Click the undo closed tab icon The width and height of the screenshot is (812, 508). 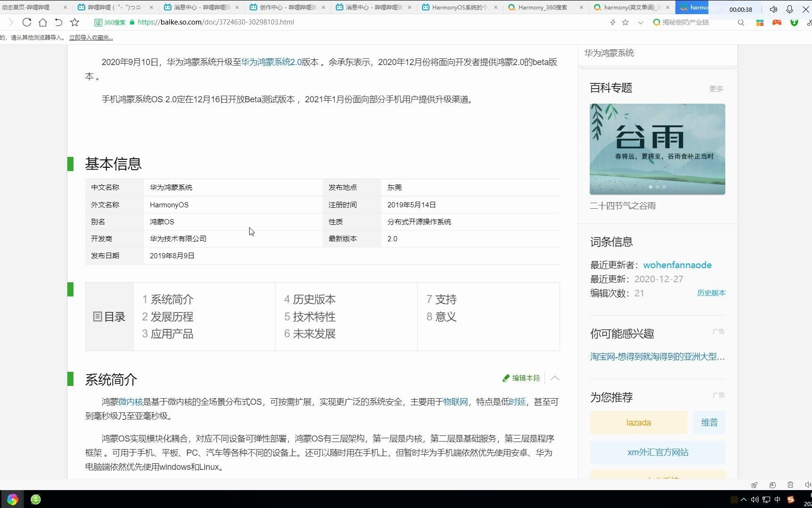tap(58, 22)
